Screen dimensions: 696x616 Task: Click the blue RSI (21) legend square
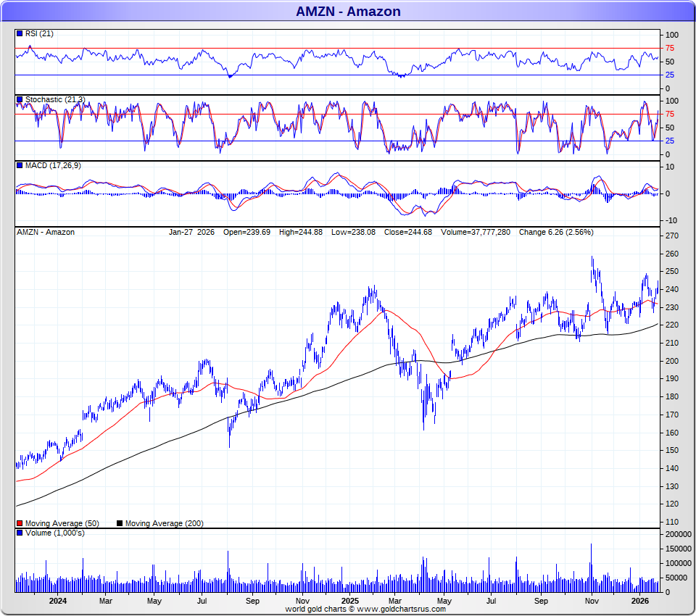(20, 33)
